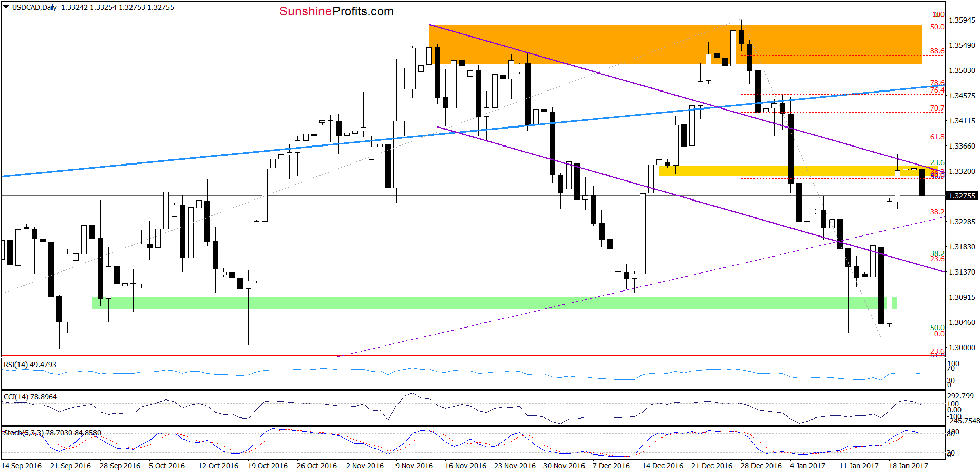Image resolution: width=980 pixels, height=473 pixels.
Task: Click the 1.31370 price axis value
Action: click(962, 272)
